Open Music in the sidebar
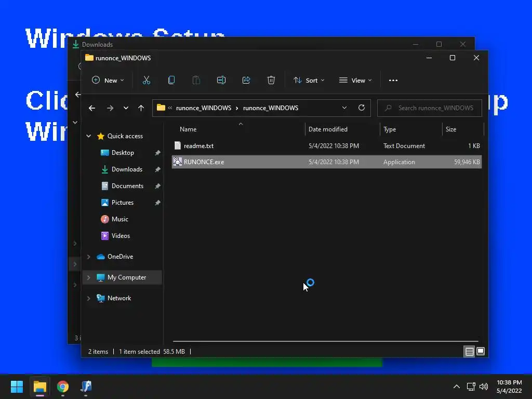This screenshot has height=399, width=532. (120, 219)
